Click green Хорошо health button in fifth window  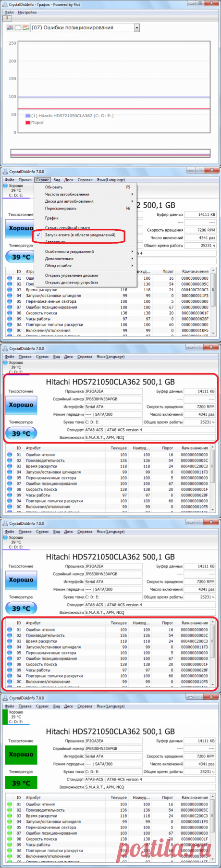pos(21,755)
